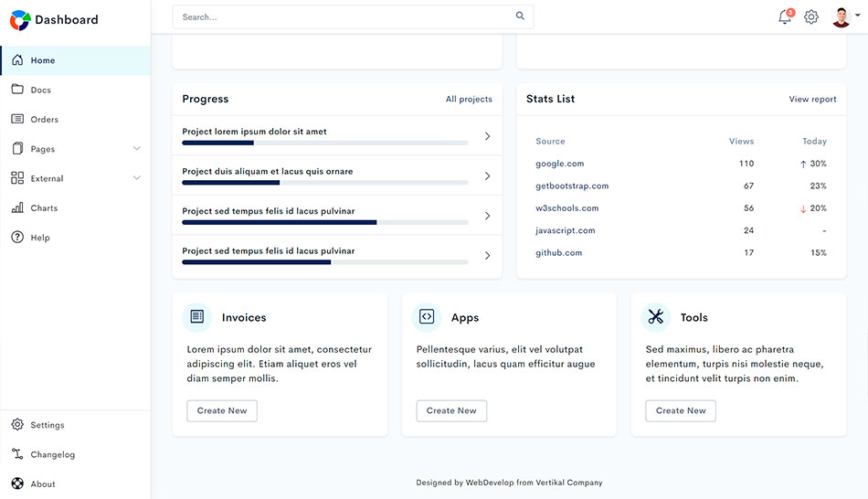868x499 pixels.
Task: Open chevron for Project duis aliquam
Action: (487, 176)
